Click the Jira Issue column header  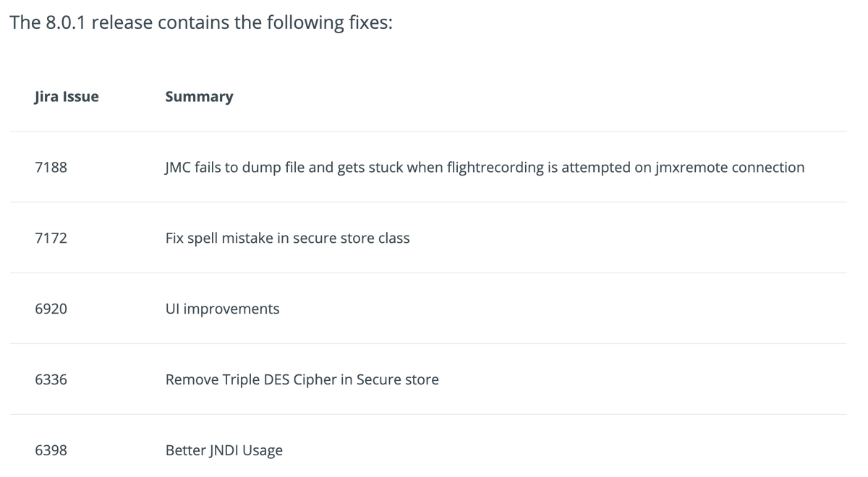coord(67,96)
